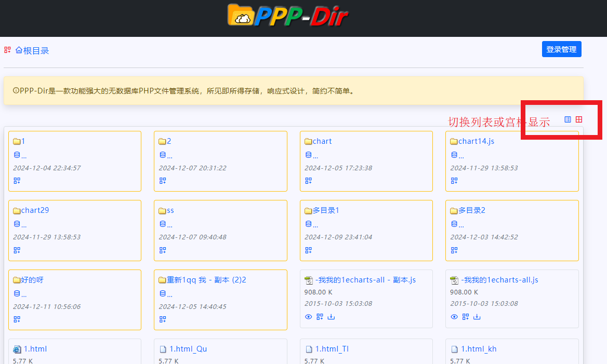Switch to list view display
The height and width of the screenshot is (364, 607).
pos(568,119)
